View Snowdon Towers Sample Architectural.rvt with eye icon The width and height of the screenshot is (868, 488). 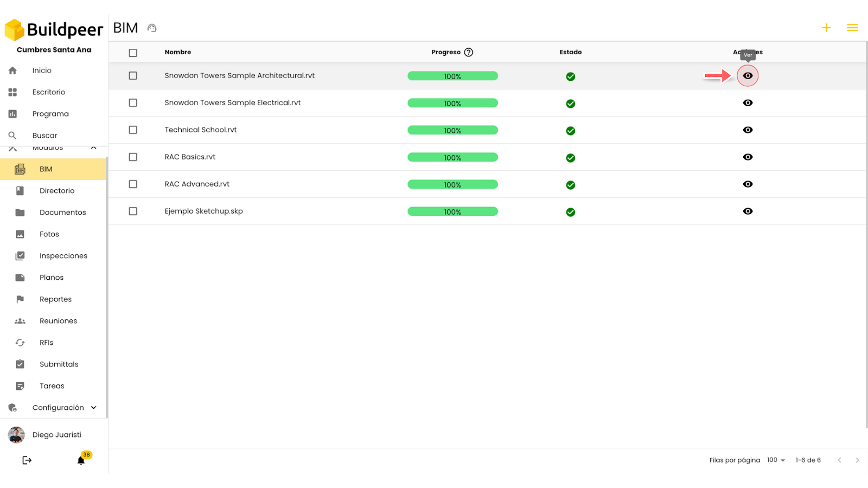748,76
